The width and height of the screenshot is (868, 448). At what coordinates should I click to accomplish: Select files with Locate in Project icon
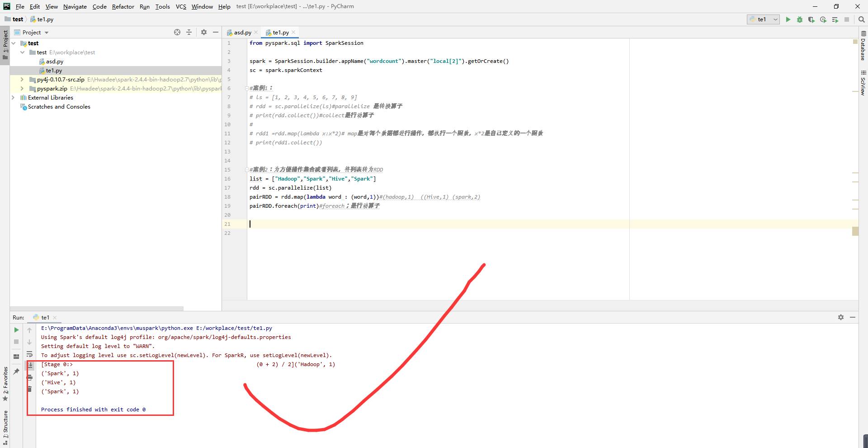[x=177, y=32]
